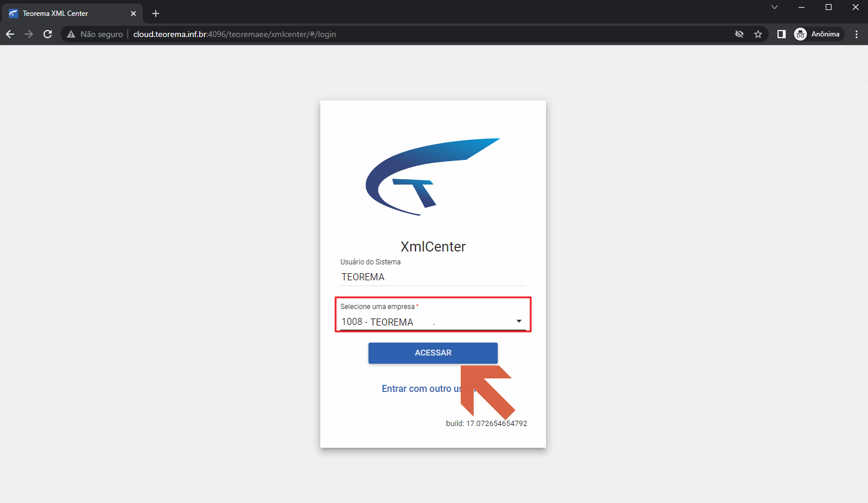Click the browser forward arrow
Image resolution: width=868 pixels, height=503 pixels.
tap(29, 34)
